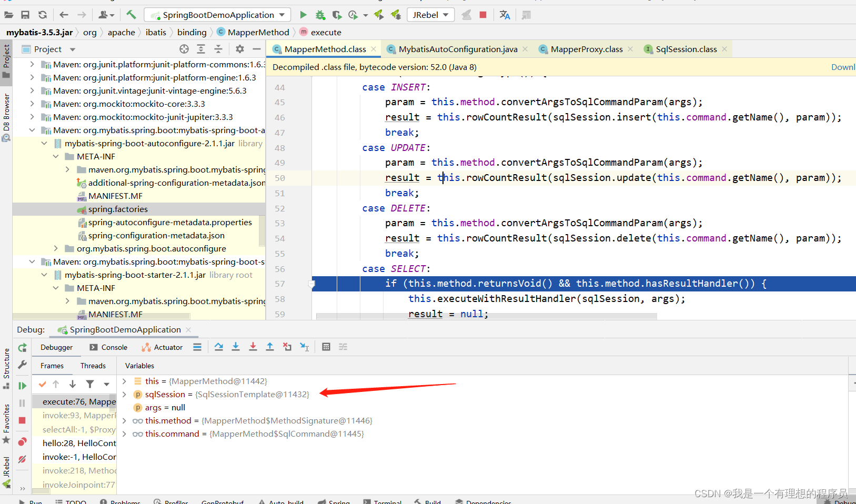Screen dimensions: 856x504
Task: Expand Maven: org.mockito:mockito-core:3.3.3 node
Action: tap(32, 104)
